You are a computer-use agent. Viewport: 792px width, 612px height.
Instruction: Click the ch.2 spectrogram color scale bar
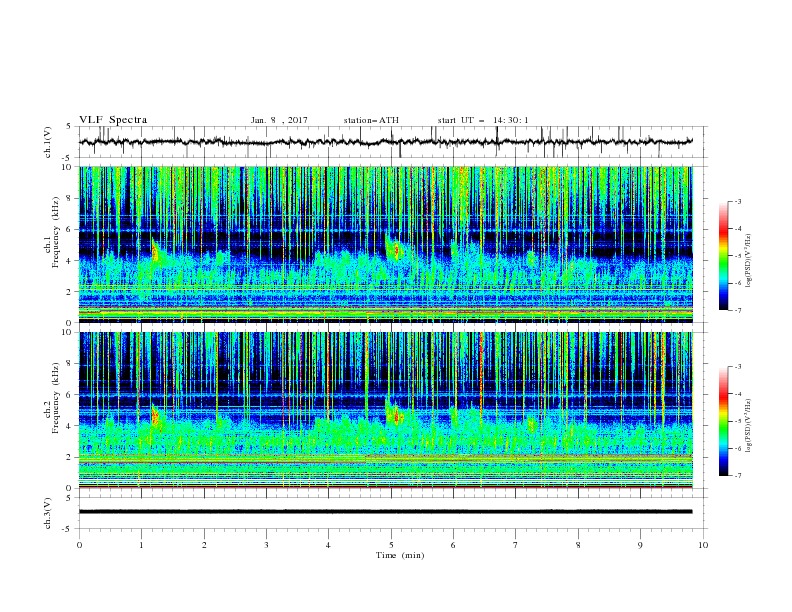pos(723,421)
